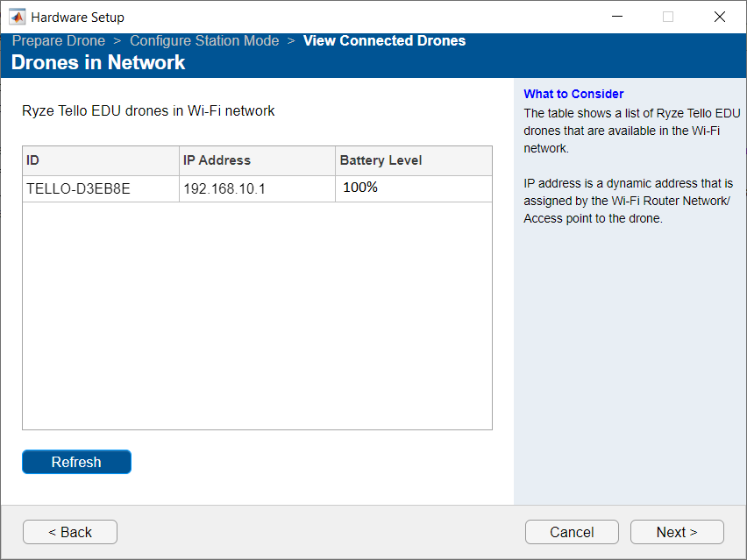Sort by the IP Address column header
747x560 pixels.
[218, 160]
